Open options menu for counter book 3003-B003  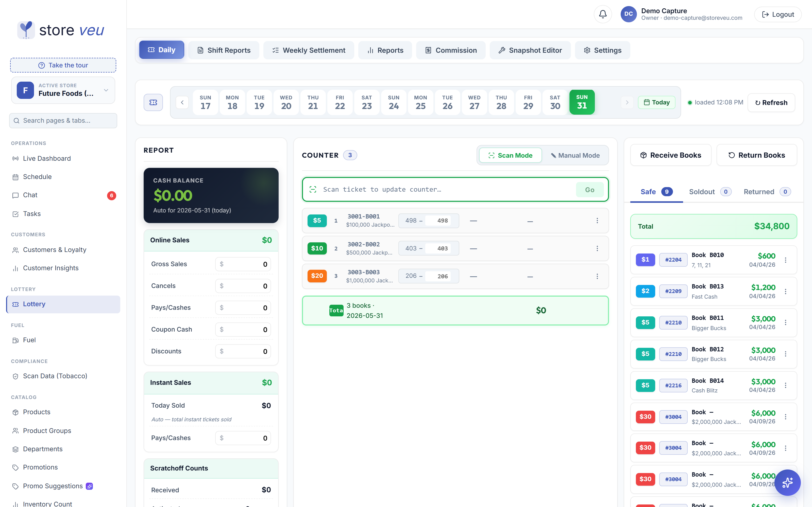pos(597,276)
